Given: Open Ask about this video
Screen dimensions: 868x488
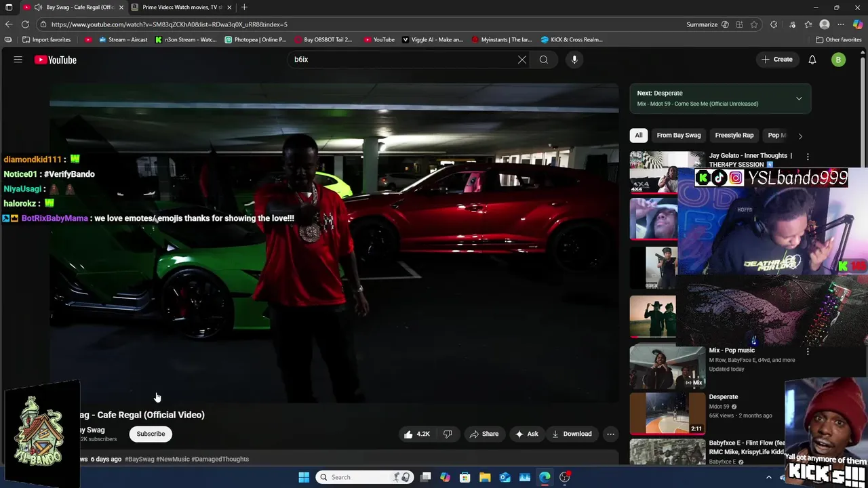Looking at the screenshot, I should (x=527, y=434).
